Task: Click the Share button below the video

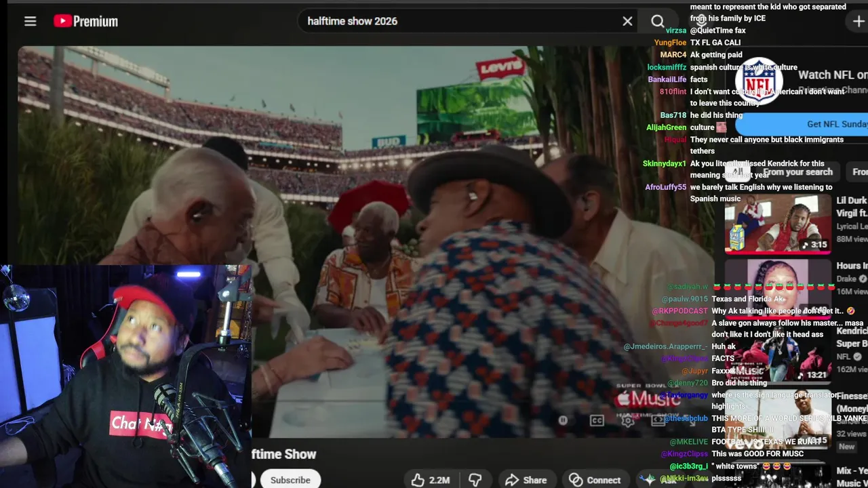Action: [526, 480]
